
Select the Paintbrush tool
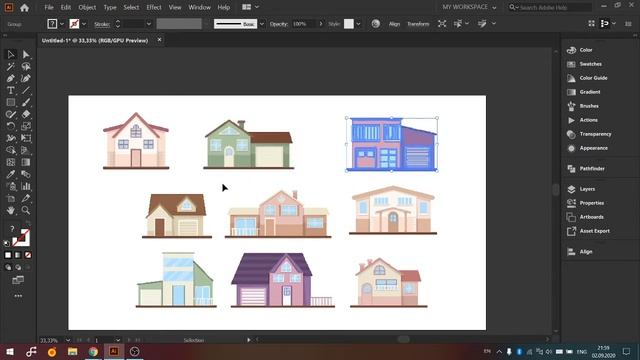26,102
